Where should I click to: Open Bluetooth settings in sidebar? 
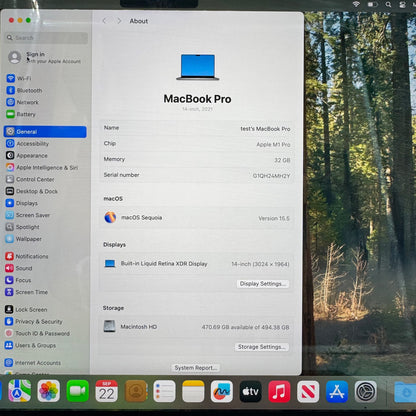tap(25, 90)
